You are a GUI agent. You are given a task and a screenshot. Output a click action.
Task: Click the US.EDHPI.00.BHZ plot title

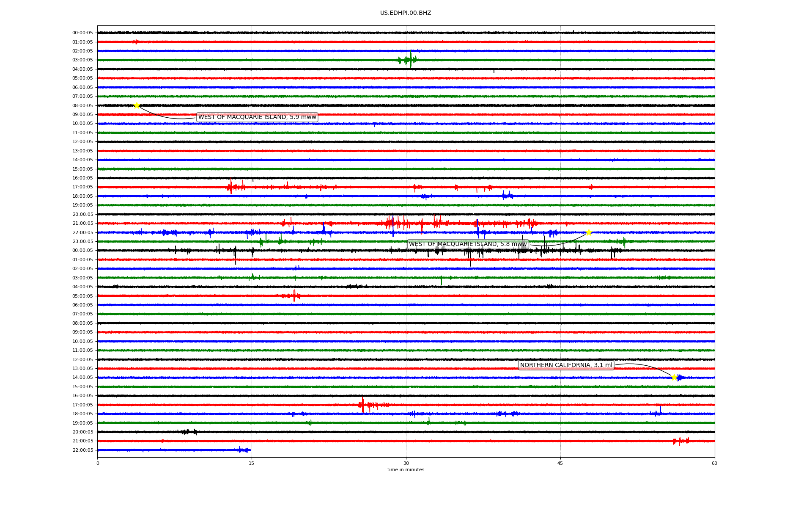[x=406, y=13]
